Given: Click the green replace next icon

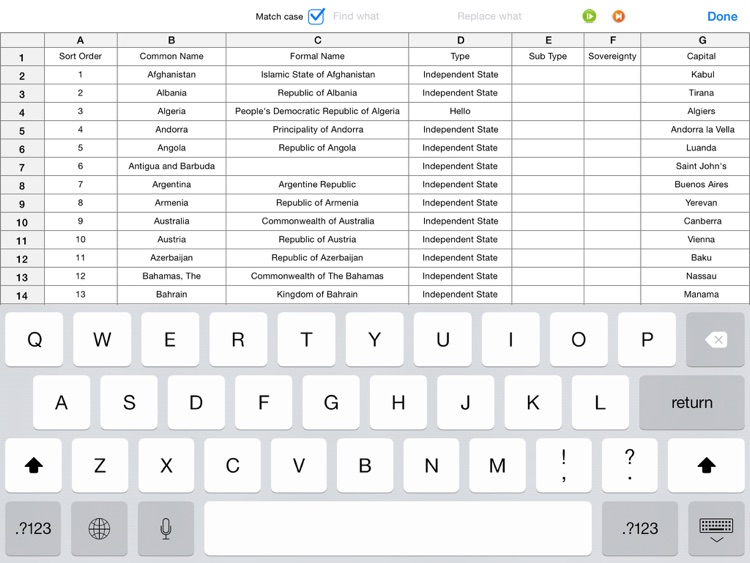Looking at the screenshot, I should [589, 16].
